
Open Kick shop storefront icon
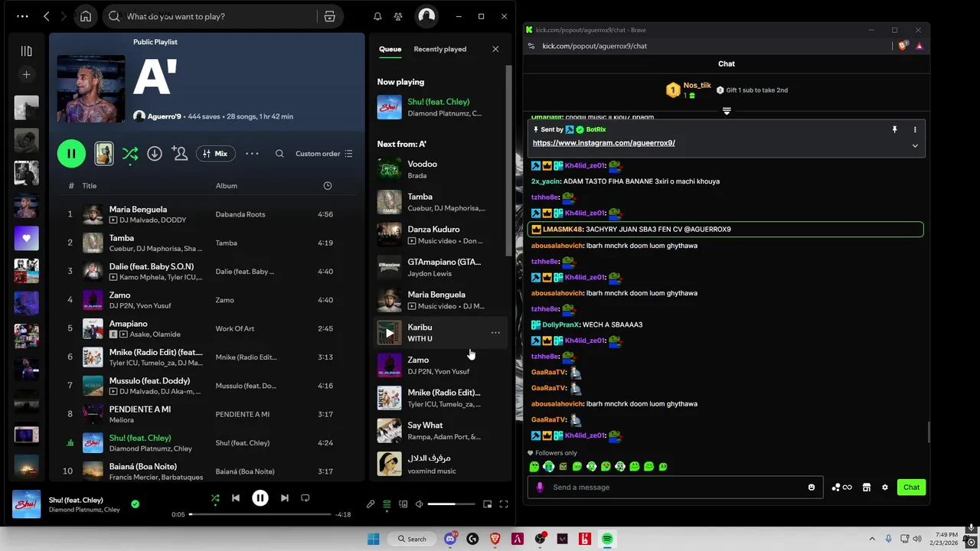point(867,487)
